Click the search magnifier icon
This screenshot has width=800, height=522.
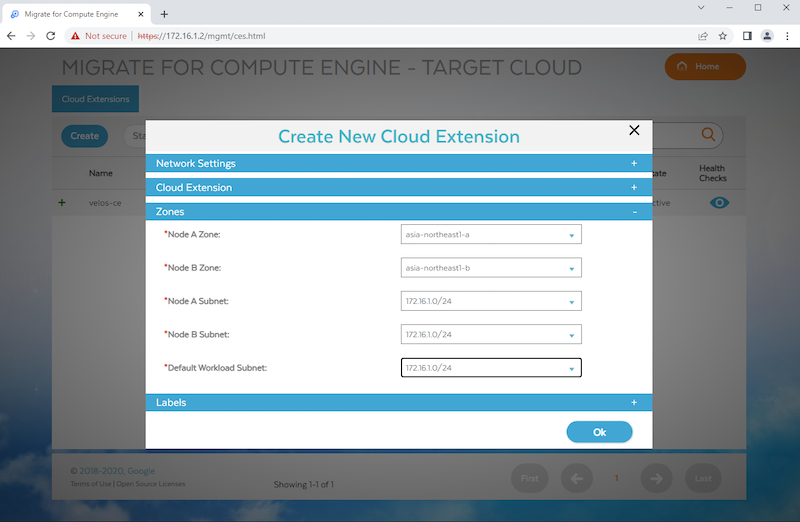(708, 135)
